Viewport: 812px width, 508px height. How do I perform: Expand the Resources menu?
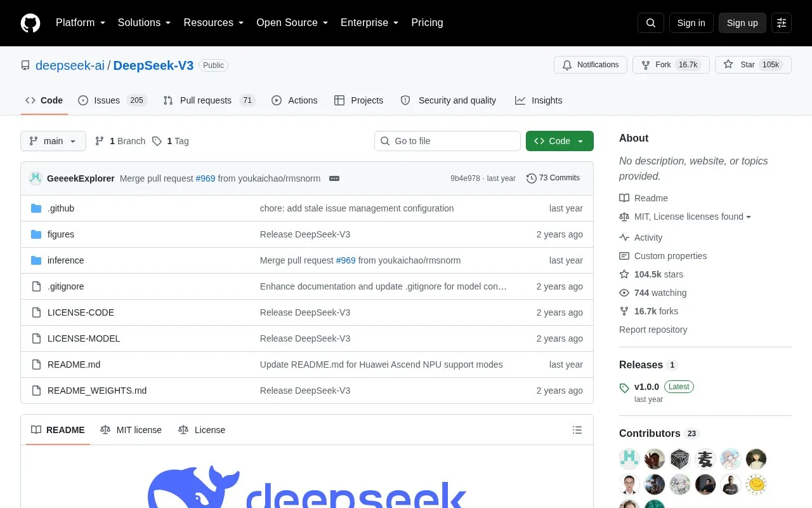click(x=214, y=23)
